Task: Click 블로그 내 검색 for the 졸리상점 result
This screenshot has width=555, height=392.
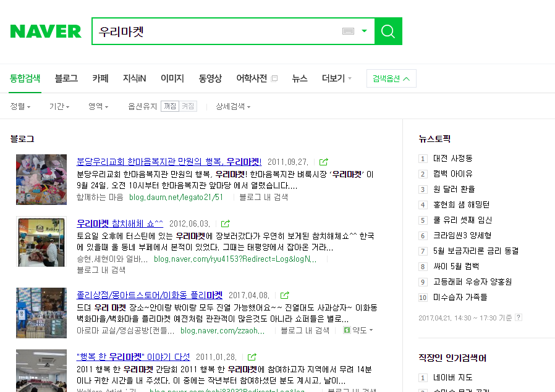Action: click(x=305, y=330)
